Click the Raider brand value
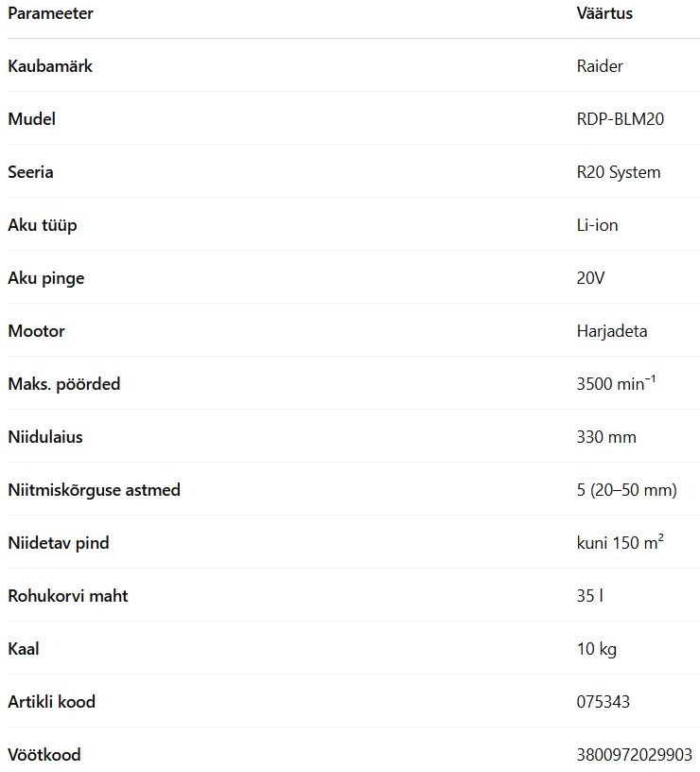The image size is (700, 772). [x=600, y=66]
